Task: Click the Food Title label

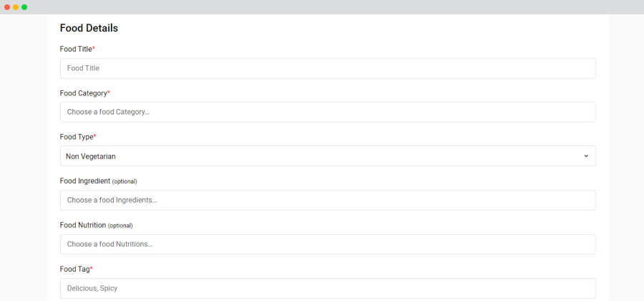Action: (77, 49)
